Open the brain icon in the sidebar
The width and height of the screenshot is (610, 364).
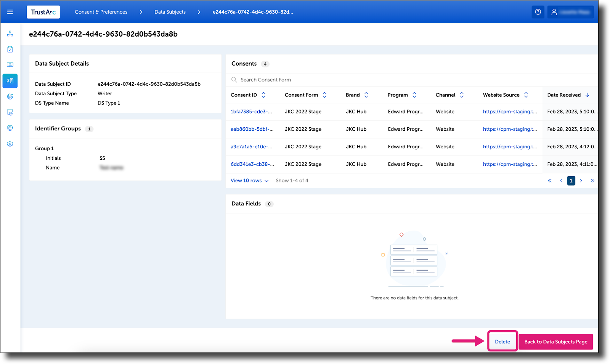click(x=10, y=128)
